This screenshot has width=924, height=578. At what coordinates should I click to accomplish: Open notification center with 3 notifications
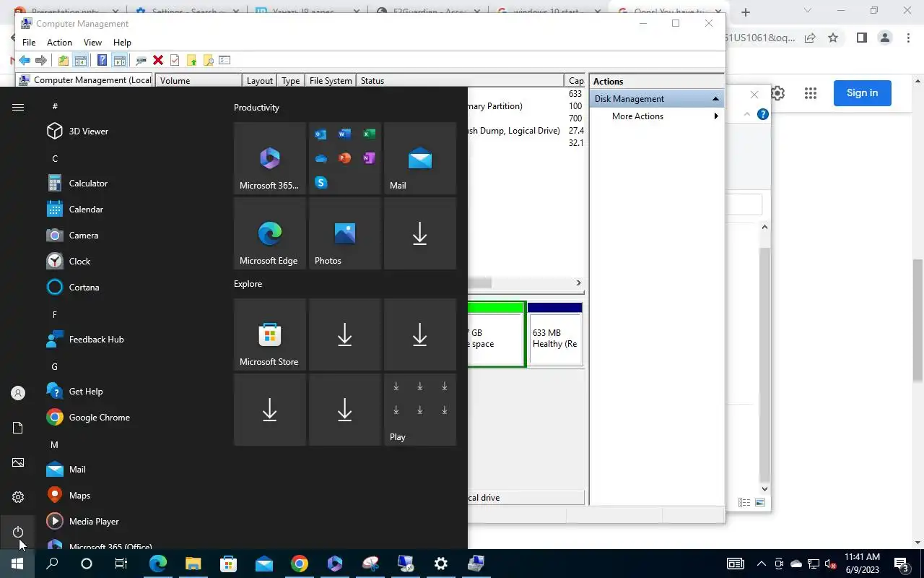[902, 564]
